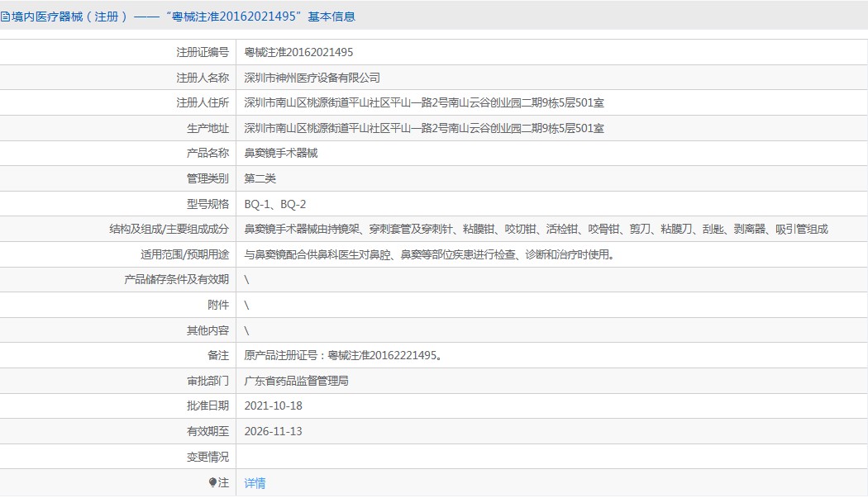Click the expiry date 2026-11-13
Viewport: 868px width, 498px height.
(x=273, y=432)
